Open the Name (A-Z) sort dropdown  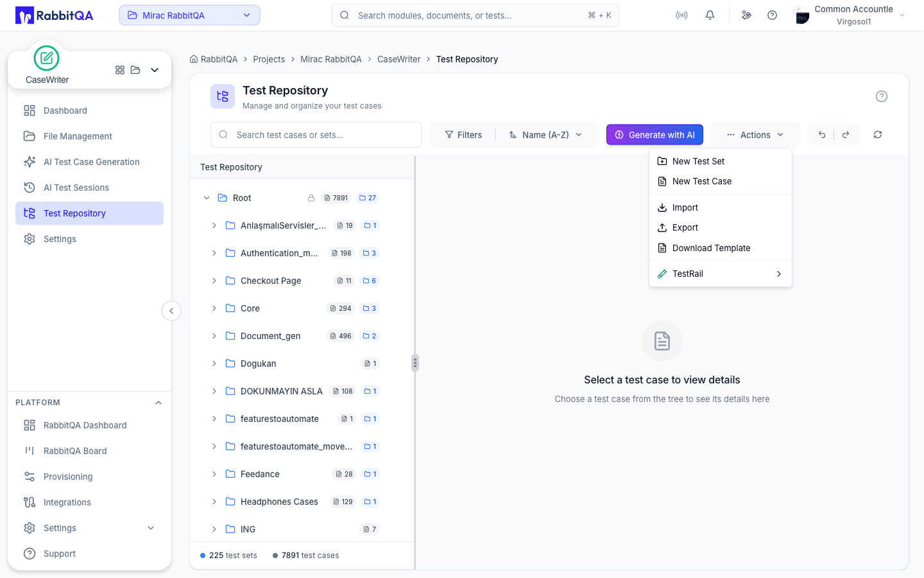pyautogui.click(x=546, y=135)
